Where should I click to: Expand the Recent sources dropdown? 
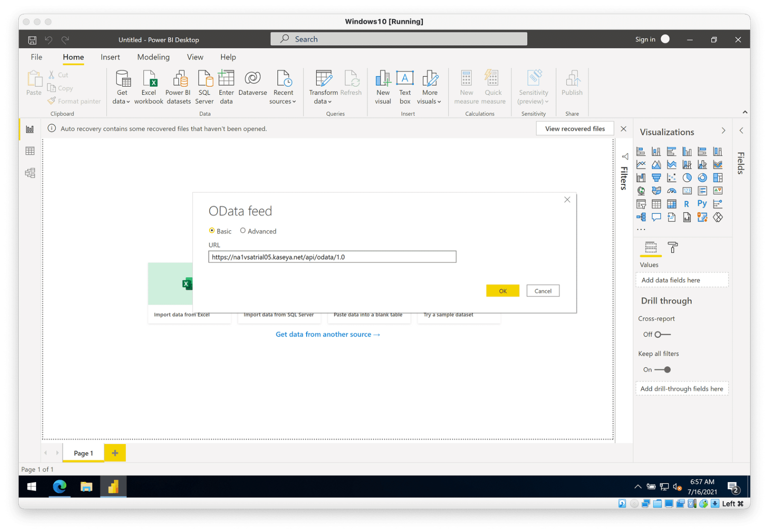pos(283,87)
